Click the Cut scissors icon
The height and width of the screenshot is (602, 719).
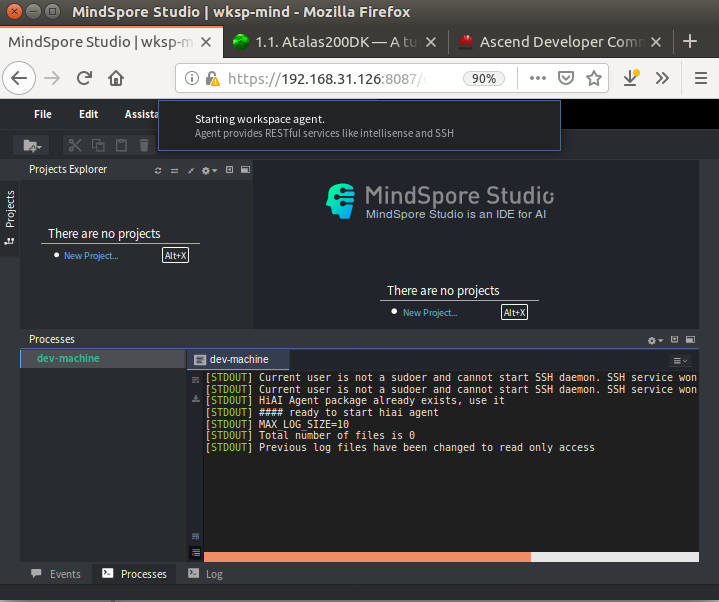[75, 146]
